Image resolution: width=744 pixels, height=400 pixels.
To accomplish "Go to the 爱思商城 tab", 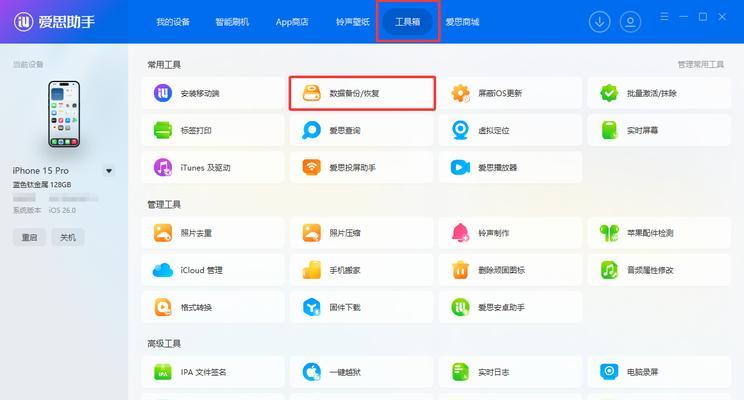I will pos(462,22).
